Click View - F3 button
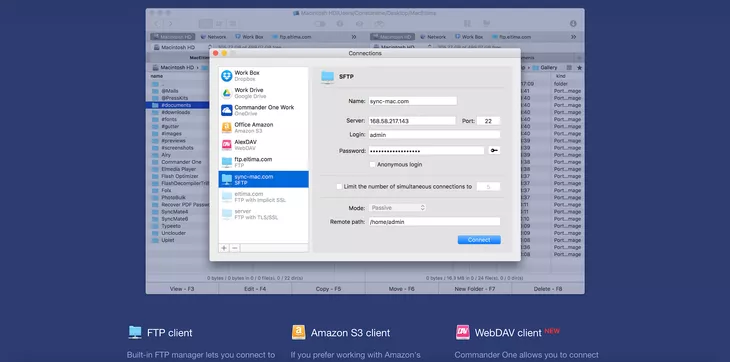 (x=182, y=288)
